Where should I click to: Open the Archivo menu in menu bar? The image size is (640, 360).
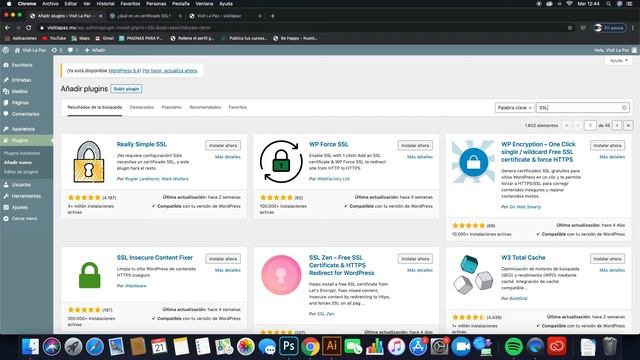pyautogui.click(x=50, y=4)
